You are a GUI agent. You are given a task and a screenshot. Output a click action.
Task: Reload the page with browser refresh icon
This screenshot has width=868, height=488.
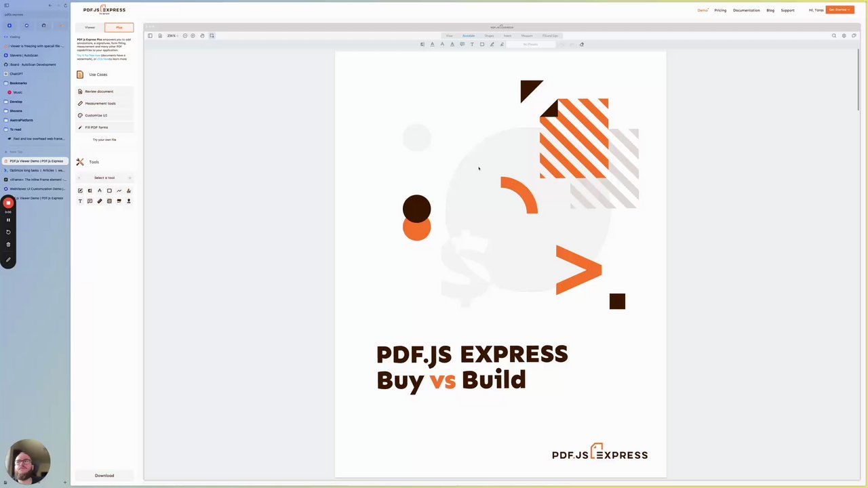[x=65, y=5]
